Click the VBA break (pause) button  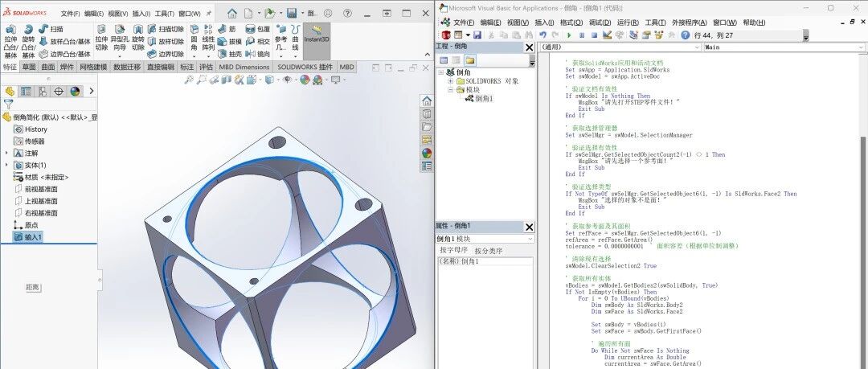pyautogui.click(x=581, y=35)
